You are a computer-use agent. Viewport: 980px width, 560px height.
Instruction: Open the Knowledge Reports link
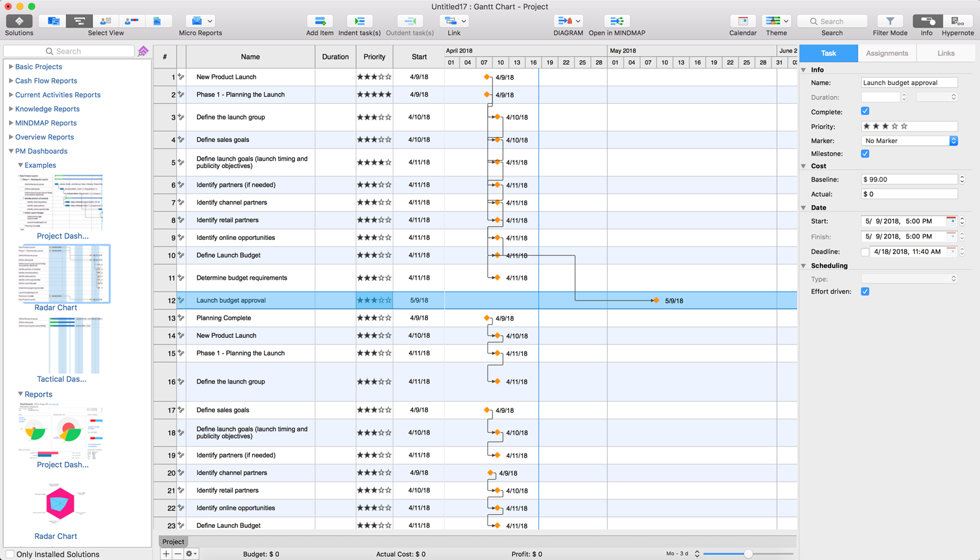tap(47, 109)
